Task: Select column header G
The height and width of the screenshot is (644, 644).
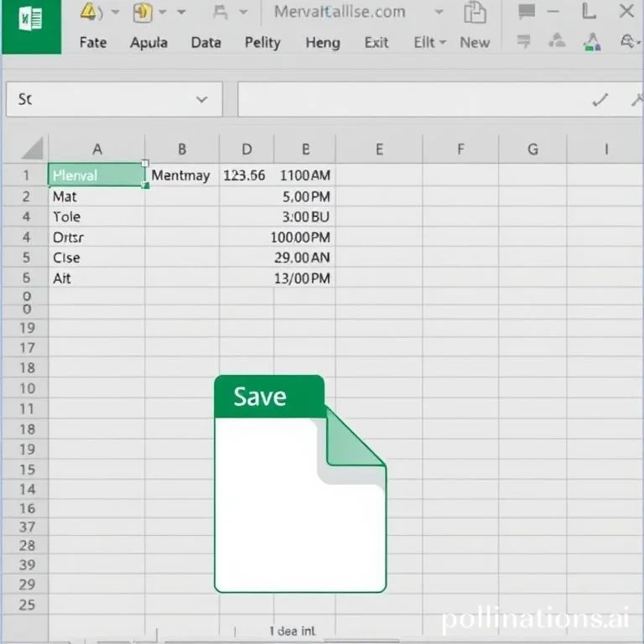Action: [x=532, y=150]
